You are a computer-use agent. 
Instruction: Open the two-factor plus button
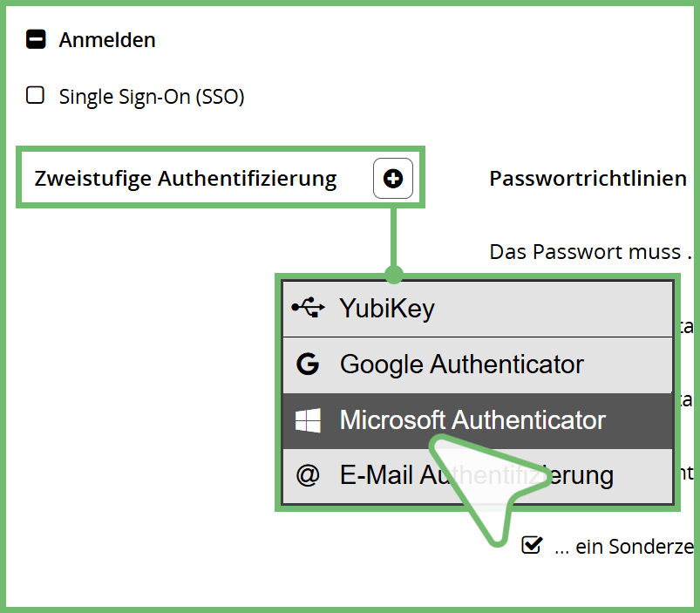393,179
